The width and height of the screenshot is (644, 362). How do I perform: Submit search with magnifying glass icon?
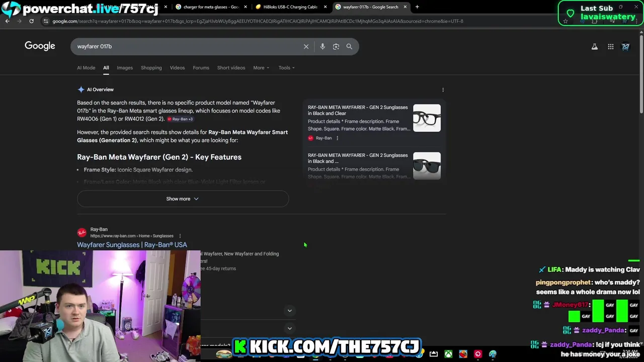pos(349,46)
